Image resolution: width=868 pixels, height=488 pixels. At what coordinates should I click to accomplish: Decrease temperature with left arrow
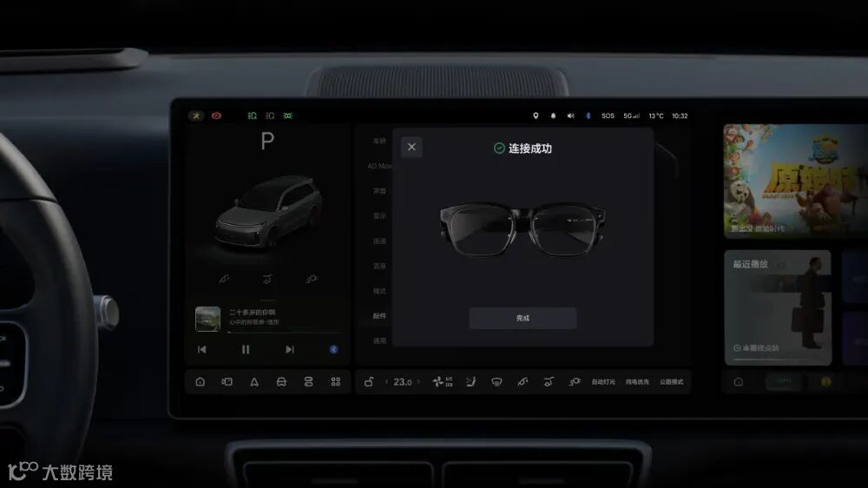click(386, 382)
